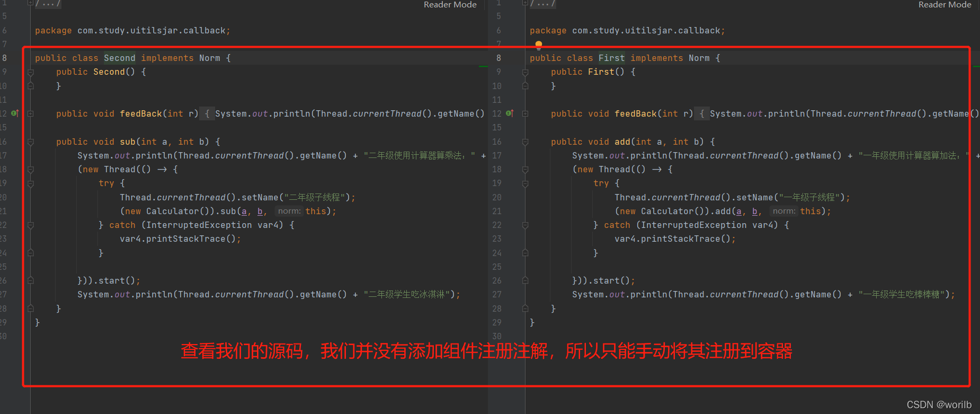Collapse the try block in First class
Image resolution: width=980 pixels, height=414 pixels.
pyautogui.click(x=525, y=183)
